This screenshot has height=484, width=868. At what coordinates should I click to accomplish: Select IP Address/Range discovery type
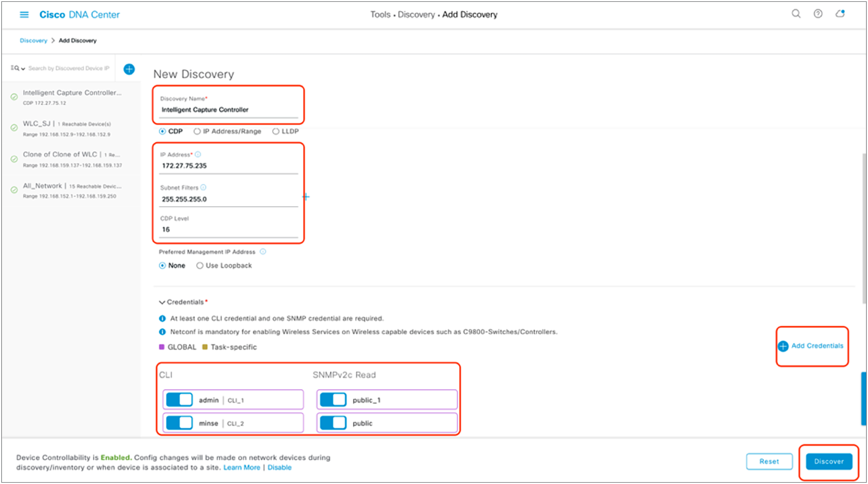point(197,131)
